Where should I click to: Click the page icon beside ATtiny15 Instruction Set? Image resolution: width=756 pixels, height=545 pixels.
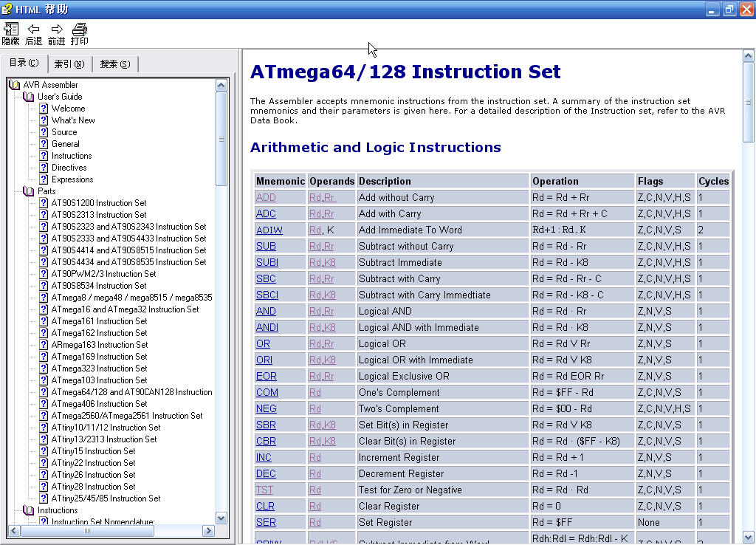(x=44, y=451)
